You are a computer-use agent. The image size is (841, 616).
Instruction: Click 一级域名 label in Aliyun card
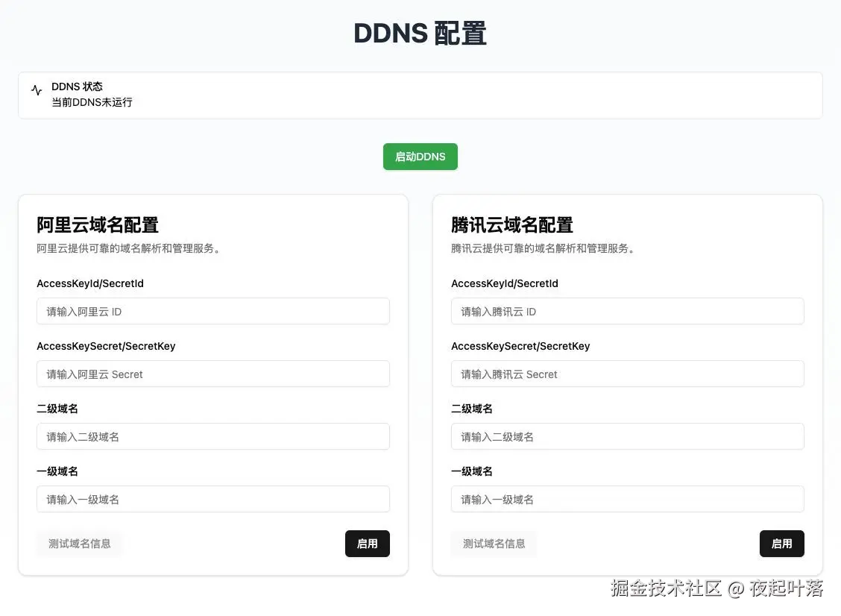click(x=57, y=471)
